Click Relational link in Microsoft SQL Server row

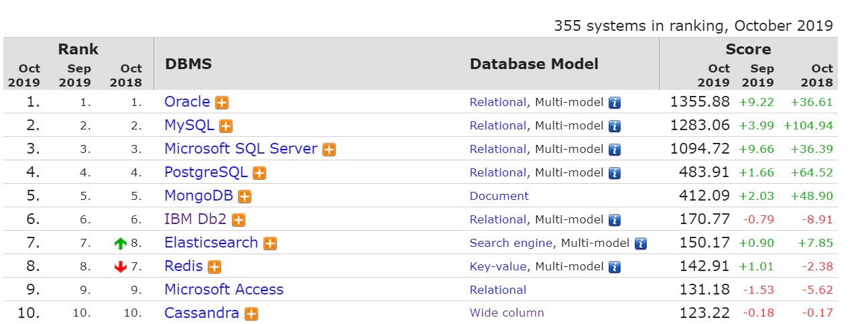[x=498, y=150]
